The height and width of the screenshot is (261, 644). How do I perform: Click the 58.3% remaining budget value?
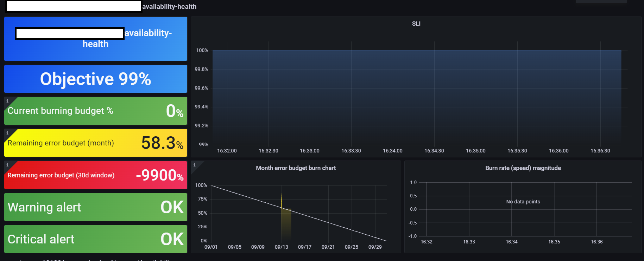tap(162, 143)
